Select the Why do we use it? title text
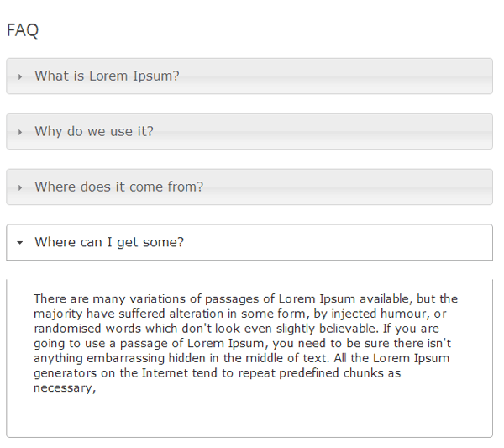The height and width of the screenshot is (448, 504). (x=94, y=131)
